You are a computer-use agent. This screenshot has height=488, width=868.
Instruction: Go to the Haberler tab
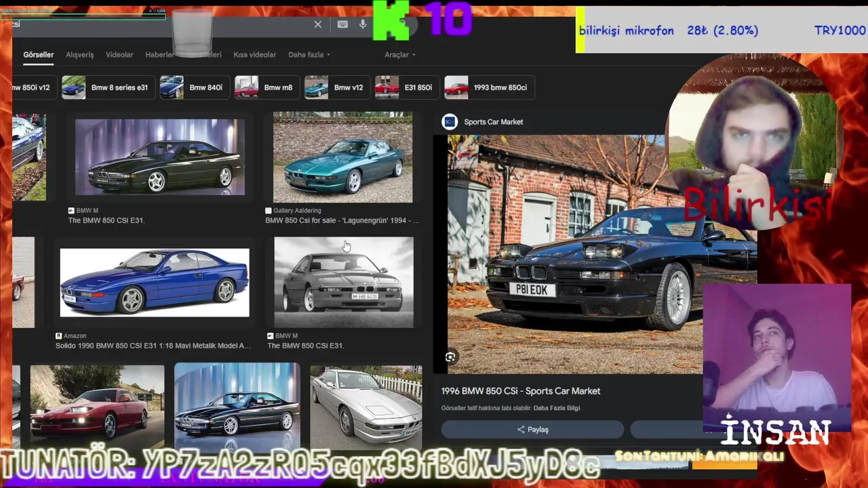click(x=159, y=55)
